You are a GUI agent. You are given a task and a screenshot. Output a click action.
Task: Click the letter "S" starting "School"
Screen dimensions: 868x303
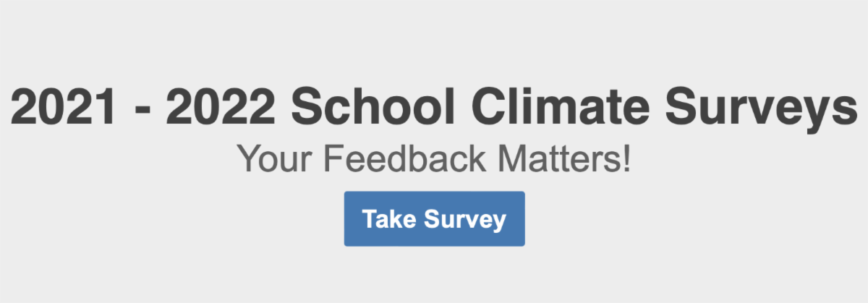(x=305, y=108)
